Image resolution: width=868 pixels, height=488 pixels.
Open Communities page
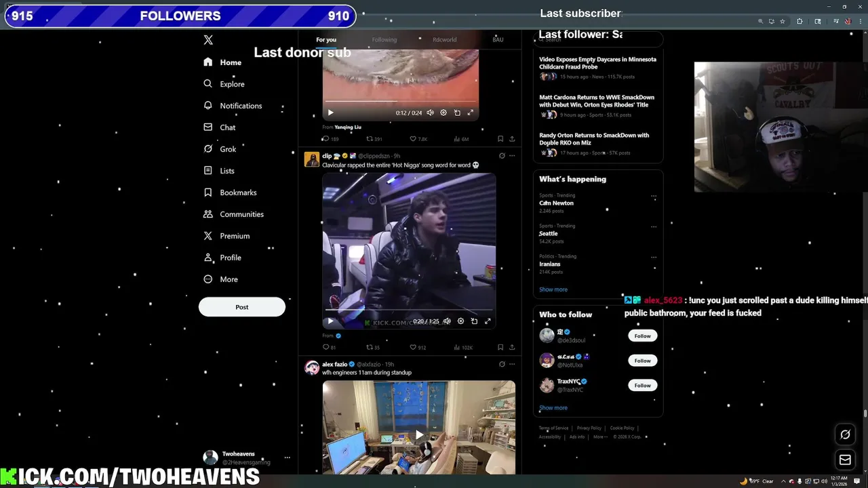(x=233, y=214)
